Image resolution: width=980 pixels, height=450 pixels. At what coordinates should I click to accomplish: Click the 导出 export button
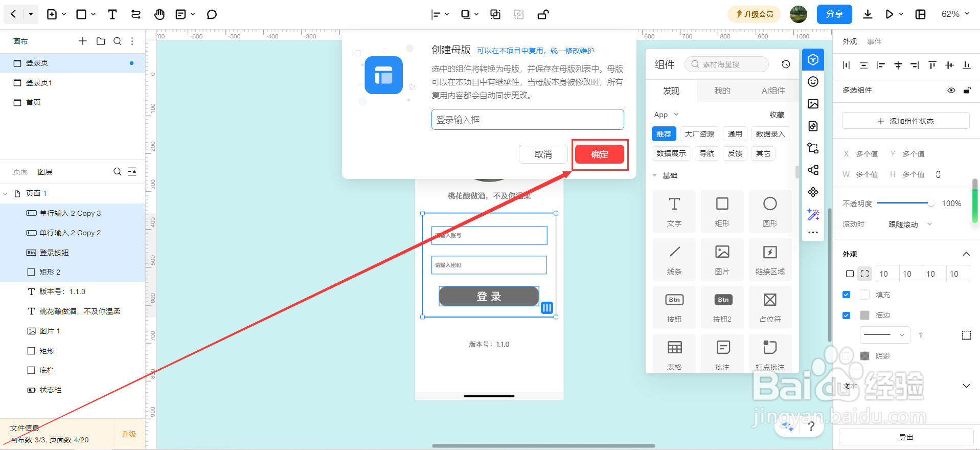(906, 437)
